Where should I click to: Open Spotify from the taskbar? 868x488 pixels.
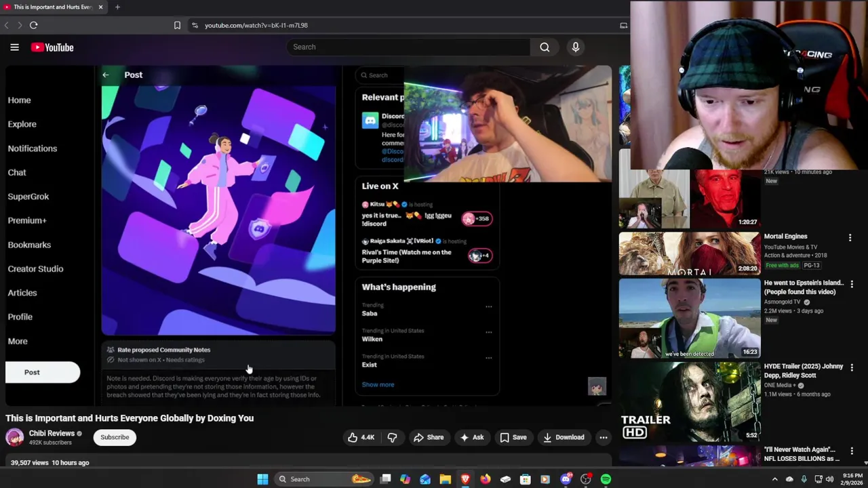tap(606, 479)
